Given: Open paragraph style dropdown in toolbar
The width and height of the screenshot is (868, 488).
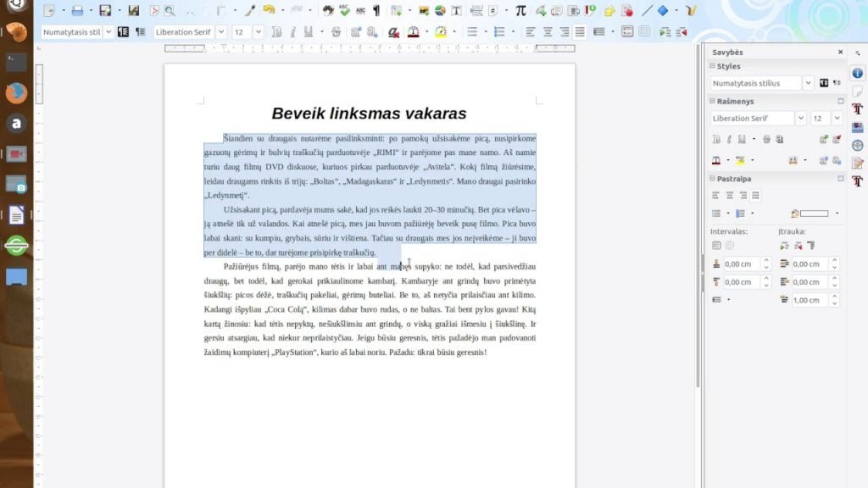Looking at the screenshot, I should coord(108,32).
